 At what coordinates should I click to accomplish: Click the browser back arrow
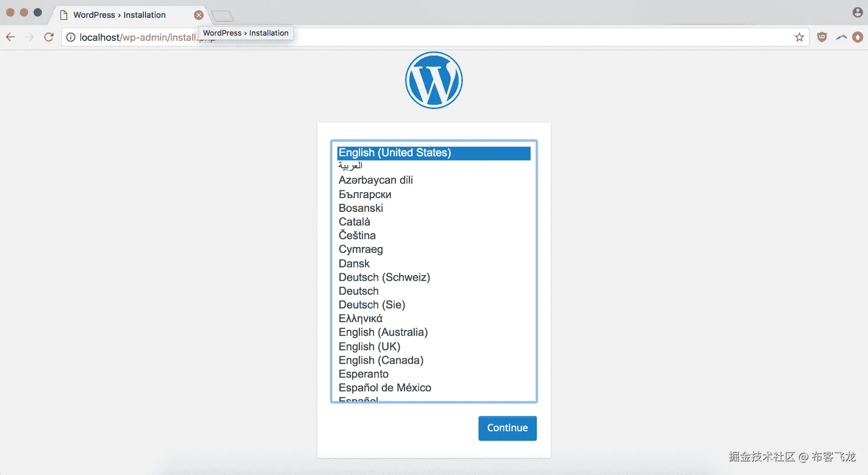point(11,37)
